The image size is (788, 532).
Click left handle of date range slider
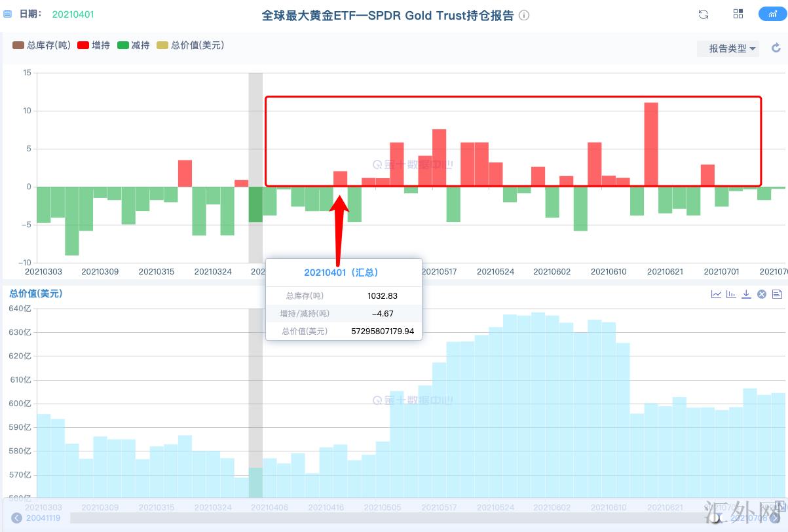pos(17,518)
